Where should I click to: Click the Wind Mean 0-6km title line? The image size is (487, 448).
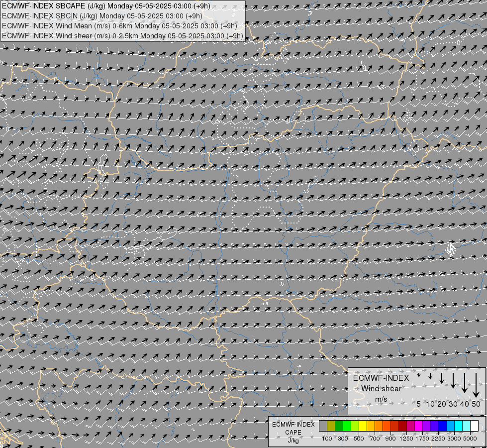(x=119, y=26)
